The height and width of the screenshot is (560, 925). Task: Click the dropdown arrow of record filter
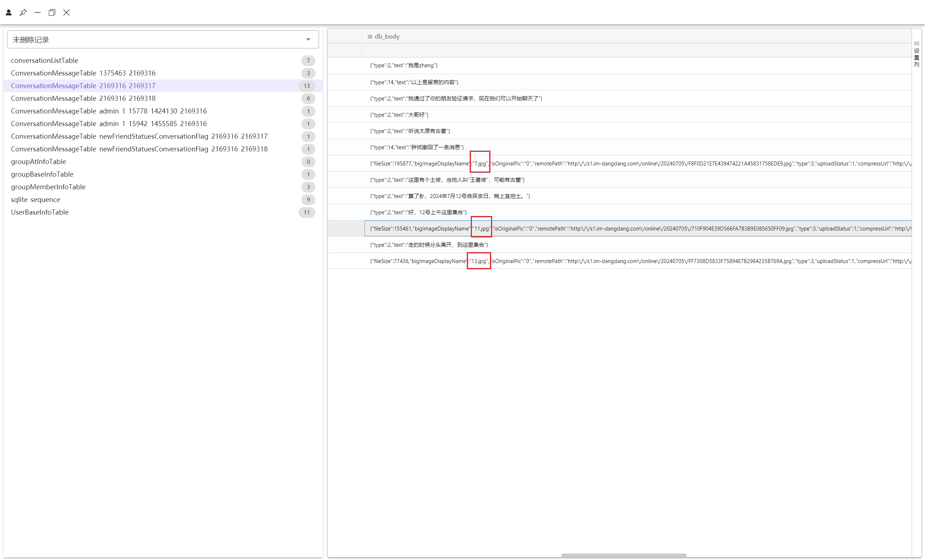pyautogui.click(x=308, y=39)
